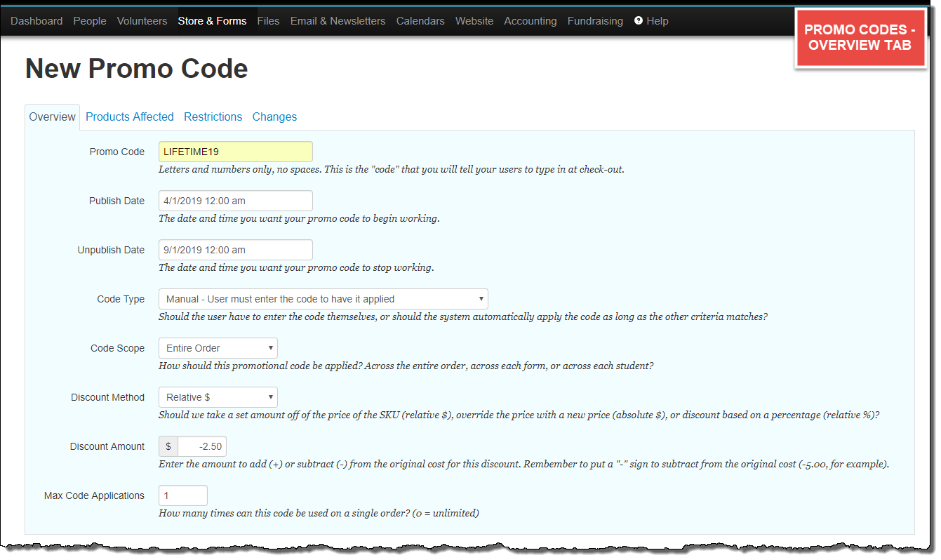Click the Discount Amount label
Image resolution: width=941 pixels, height=560 pixels.
[x=107, y=446]
